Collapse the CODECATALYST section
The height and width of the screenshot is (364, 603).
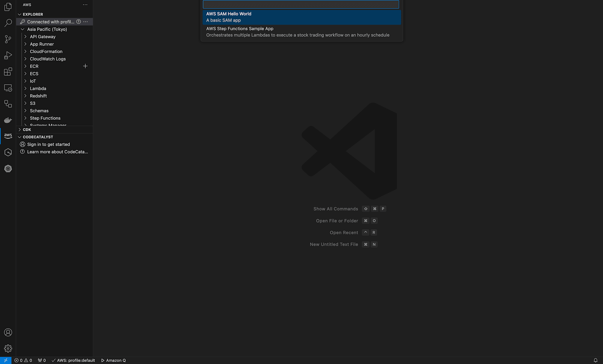coord(20,137)
